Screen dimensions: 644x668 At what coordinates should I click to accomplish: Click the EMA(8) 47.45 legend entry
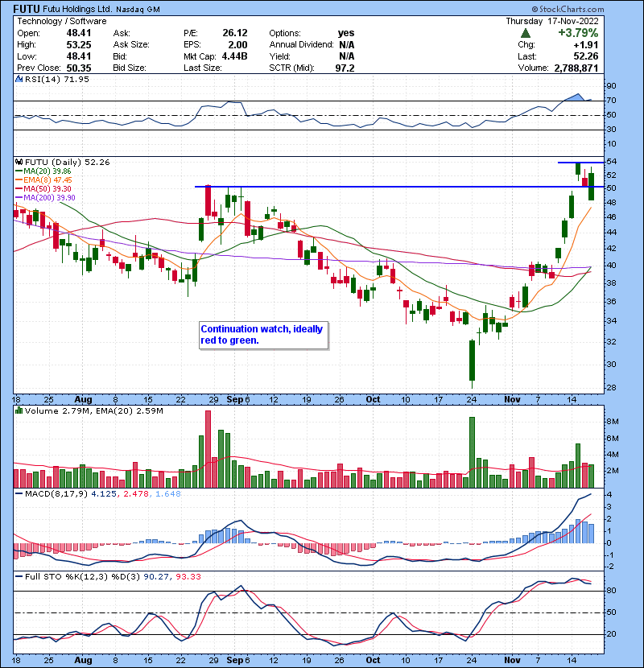point(43,179)
